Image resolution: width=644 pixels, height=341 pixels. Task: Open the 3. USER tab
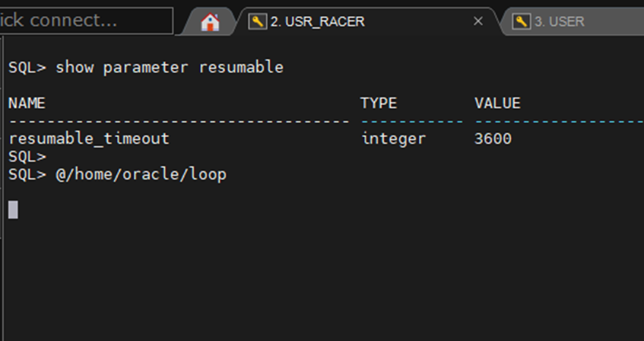559,21
